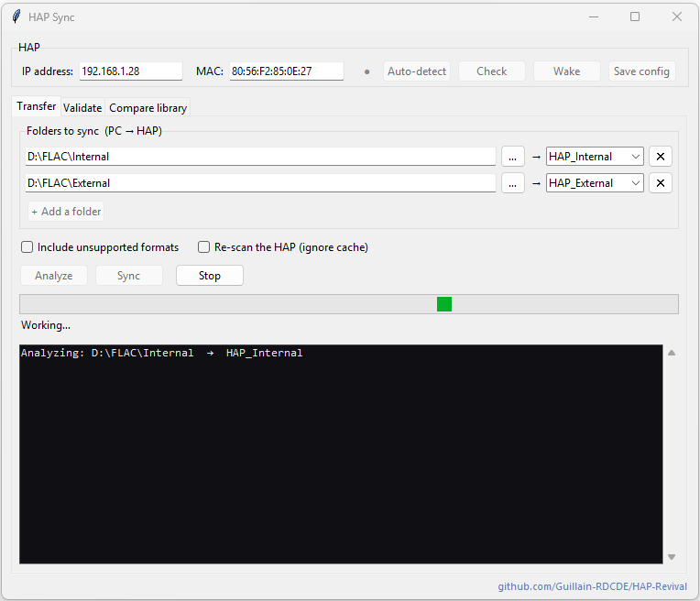
Task: Switch to the Transfer tab
Action: pos(36,106)
